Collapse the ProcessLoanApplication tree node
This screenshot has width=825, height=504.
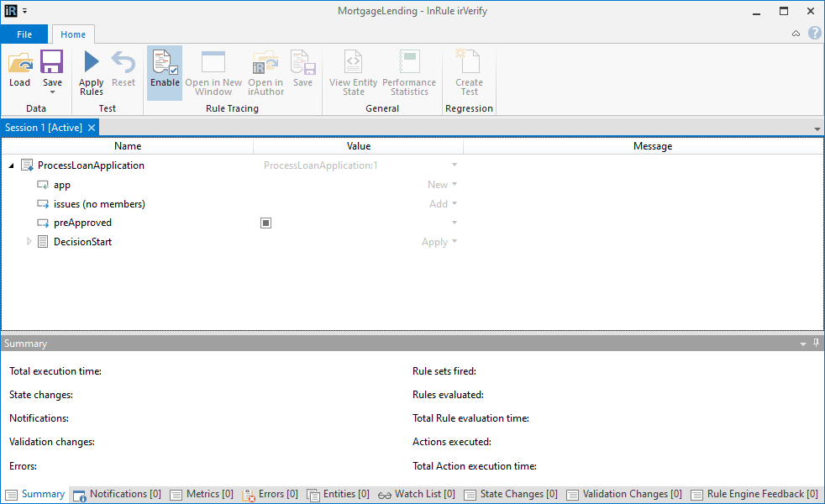[11, 165]
